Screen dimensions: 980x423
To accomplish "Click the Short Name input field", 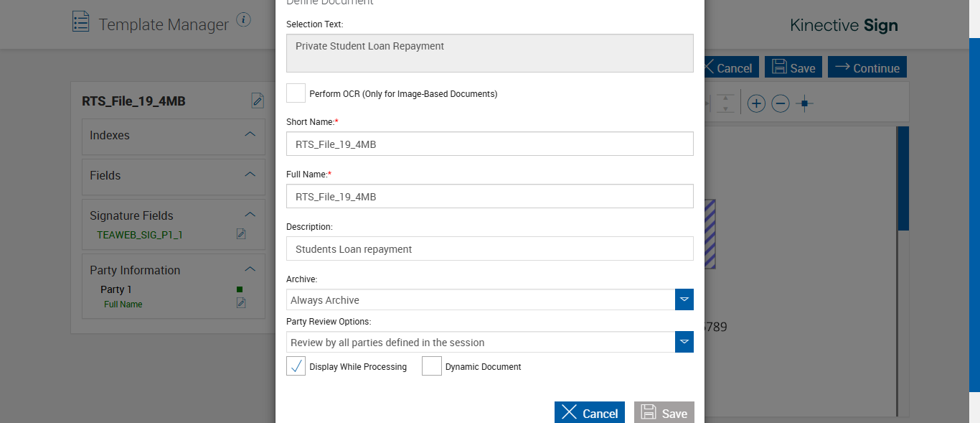I will [489, 144].
